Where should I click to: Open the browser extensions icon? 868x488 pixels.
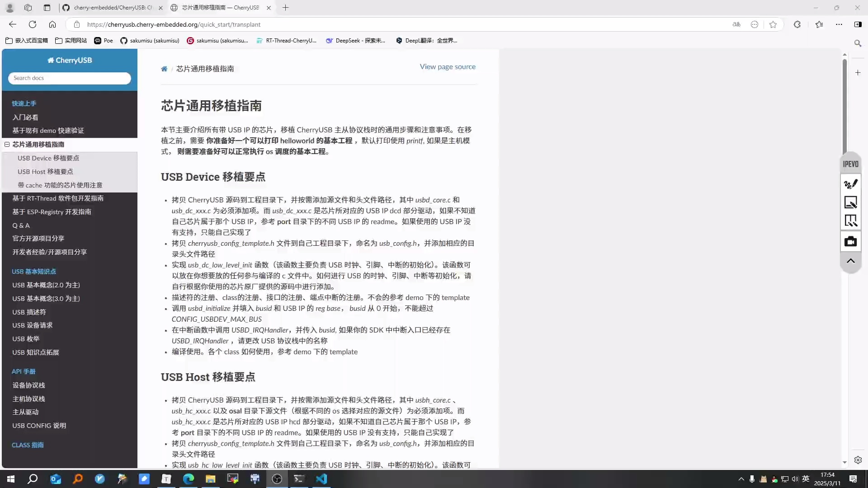[x=797, y=24]
